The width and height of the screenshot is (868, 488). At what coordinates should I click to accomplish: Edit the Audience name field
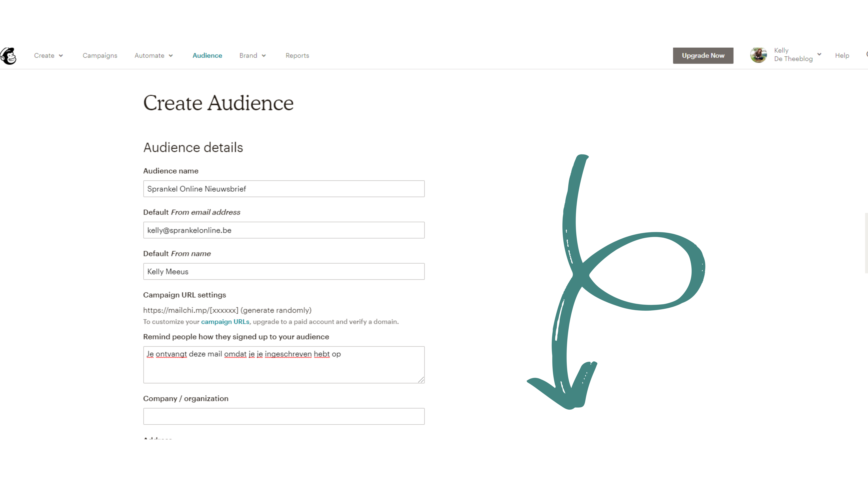[284, 189]
